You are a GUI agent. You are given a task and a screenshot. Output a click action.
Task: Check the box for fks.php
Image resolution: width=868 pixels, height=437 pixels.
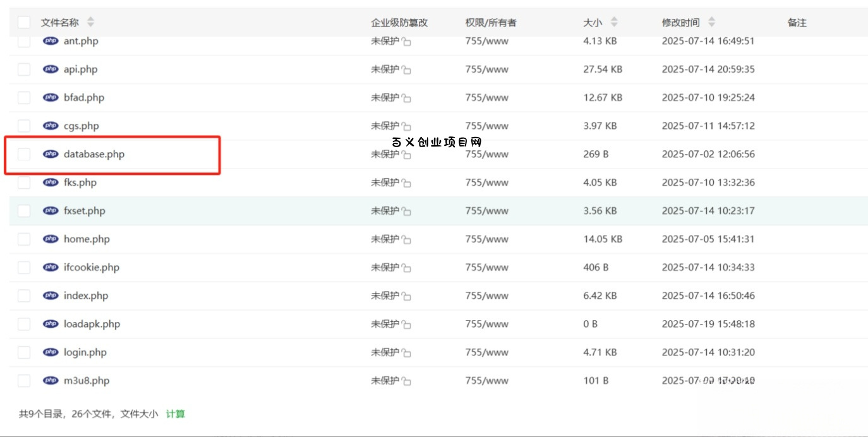click(24, 183)
